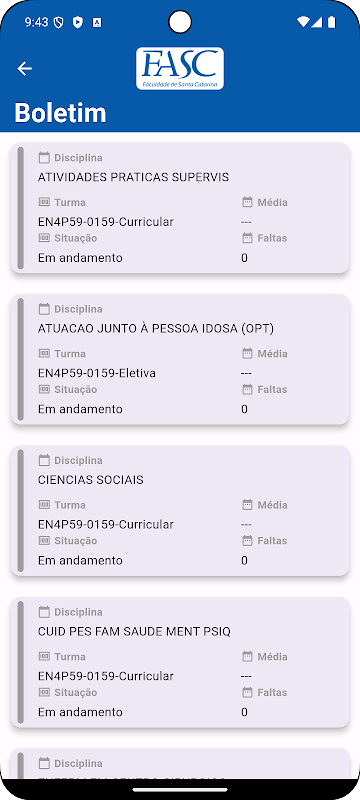Tap the FASC logo
The image size is (360, 800).
pos(179,68)
